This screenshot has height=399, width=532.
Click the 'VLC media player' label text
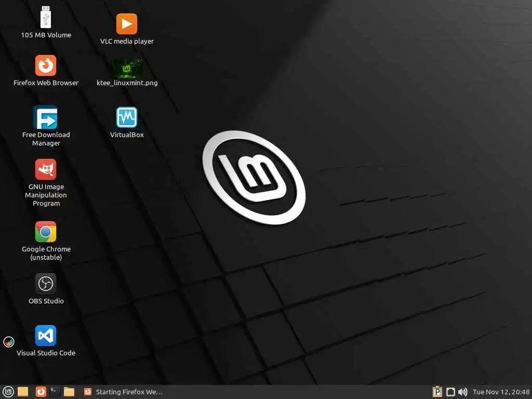(127, 41)
